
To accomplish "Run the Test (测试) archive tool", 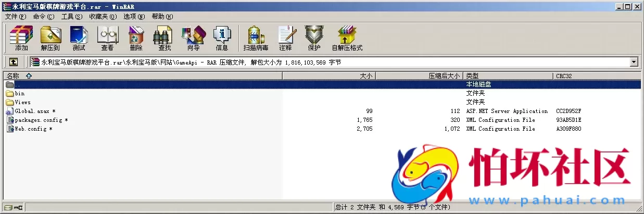I will 79,39.
